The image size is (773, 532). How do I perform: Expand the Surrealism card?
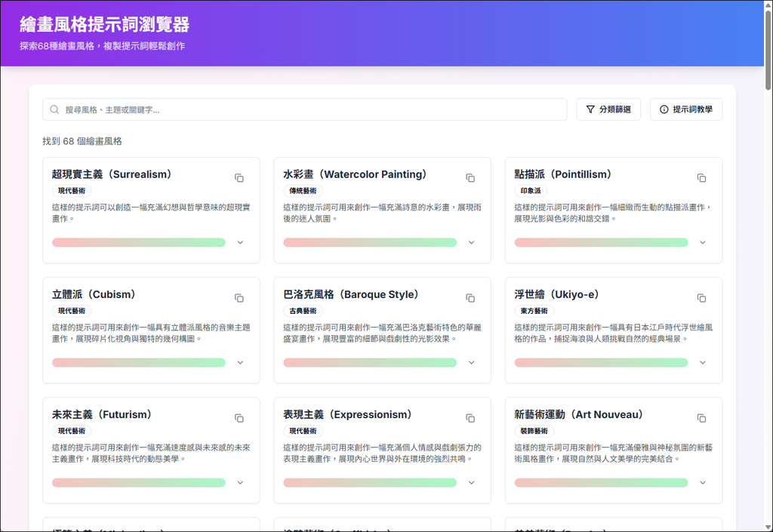240,242
